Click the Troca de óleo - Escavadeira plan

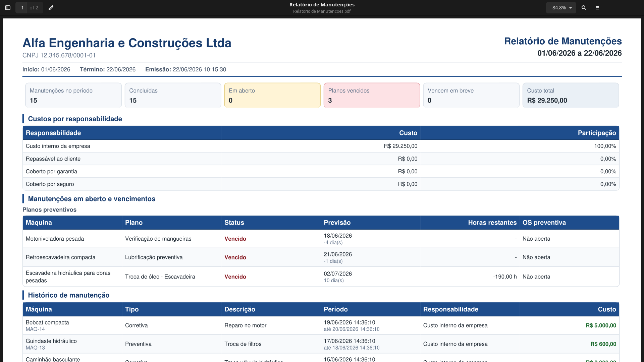pyautogui.click(x=160, y=277)
